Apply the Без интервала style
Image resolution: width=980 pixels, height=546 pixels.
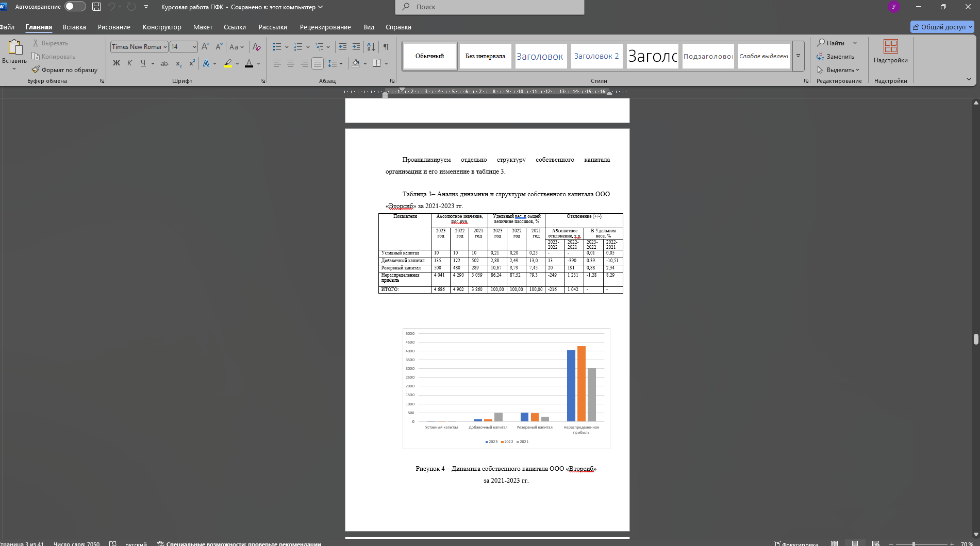tap(485, 56)
